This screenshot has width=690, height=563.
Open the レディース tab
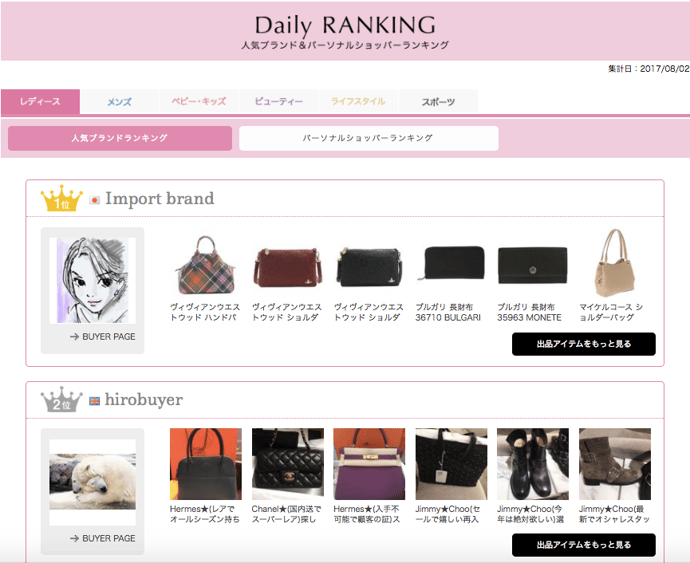click(40, 102)
